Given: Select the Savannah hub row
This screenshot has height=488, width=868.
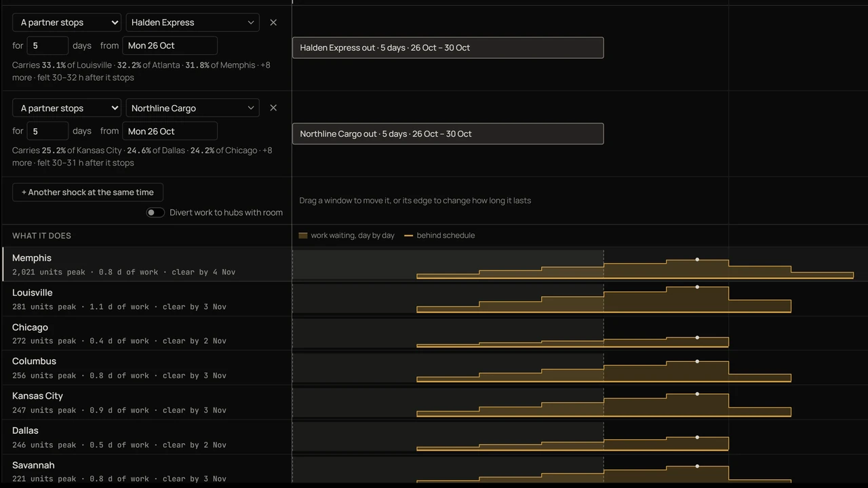Looking at the screenshot, I should click(x=434, y=469).
